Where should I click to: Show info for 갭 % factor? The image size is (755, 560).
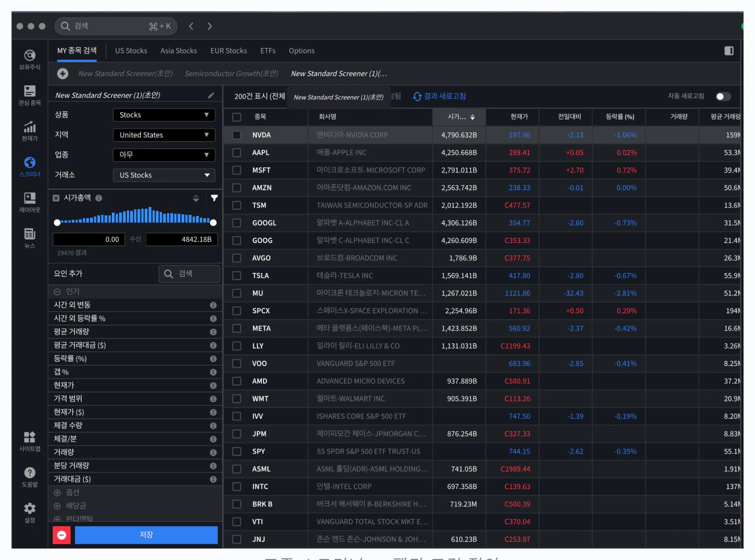(x=213, y=372)
